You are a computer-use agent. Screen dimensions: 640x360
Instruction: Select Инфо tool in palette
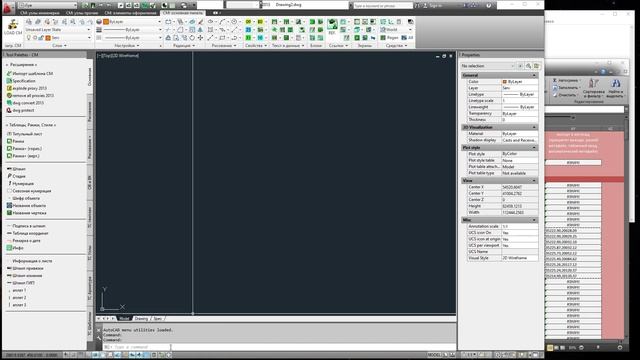15,248
